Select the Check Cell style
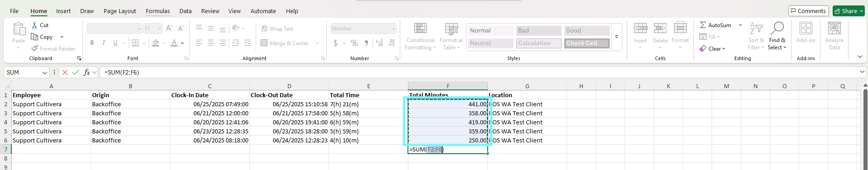 (587, 43)
